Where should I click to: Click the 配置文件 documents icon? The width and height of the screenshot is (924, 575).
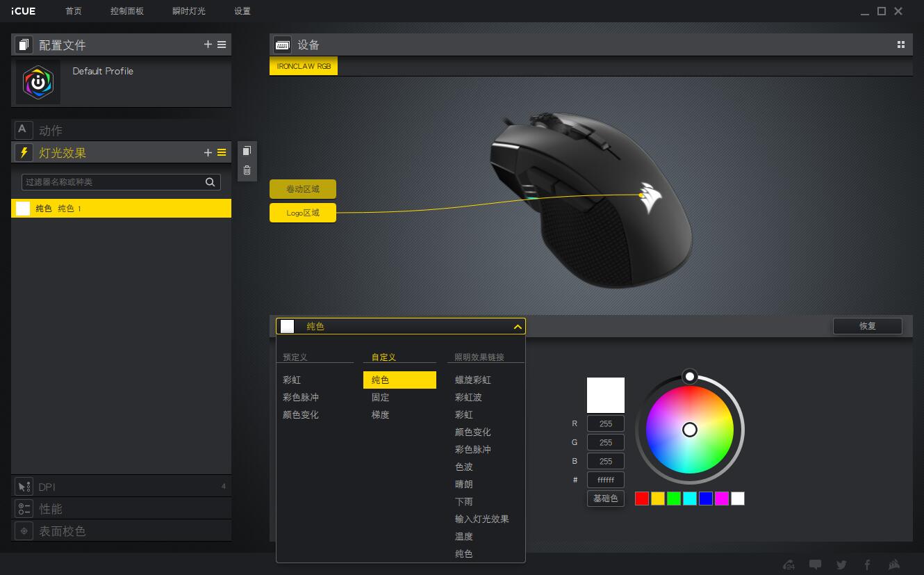(24, 44)
